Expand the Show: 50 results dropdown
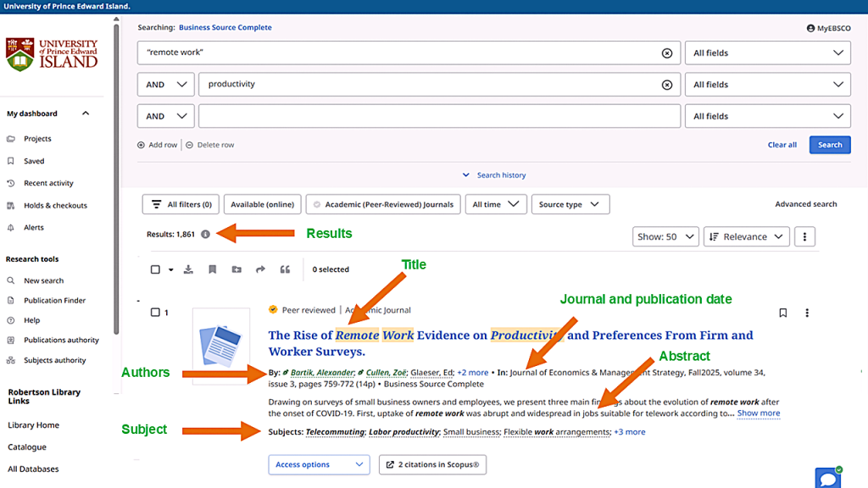This screenshot has width=868, height=488. 665,237
